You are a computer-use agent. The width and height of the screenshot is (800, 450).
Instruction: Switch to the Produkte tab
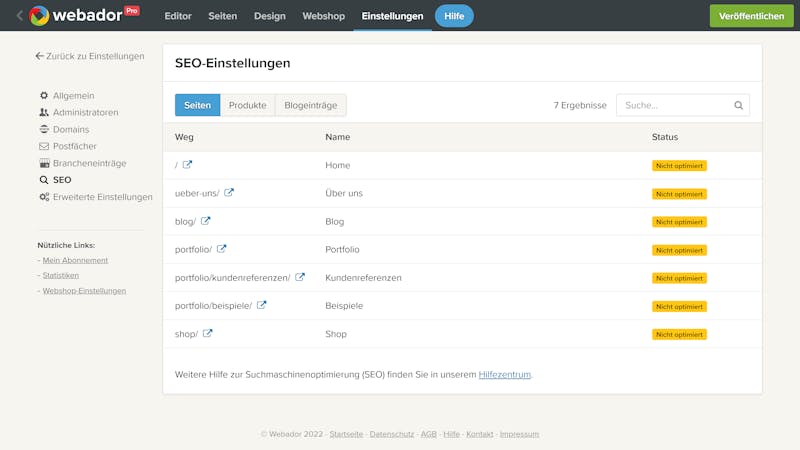[x=247, y=105]
